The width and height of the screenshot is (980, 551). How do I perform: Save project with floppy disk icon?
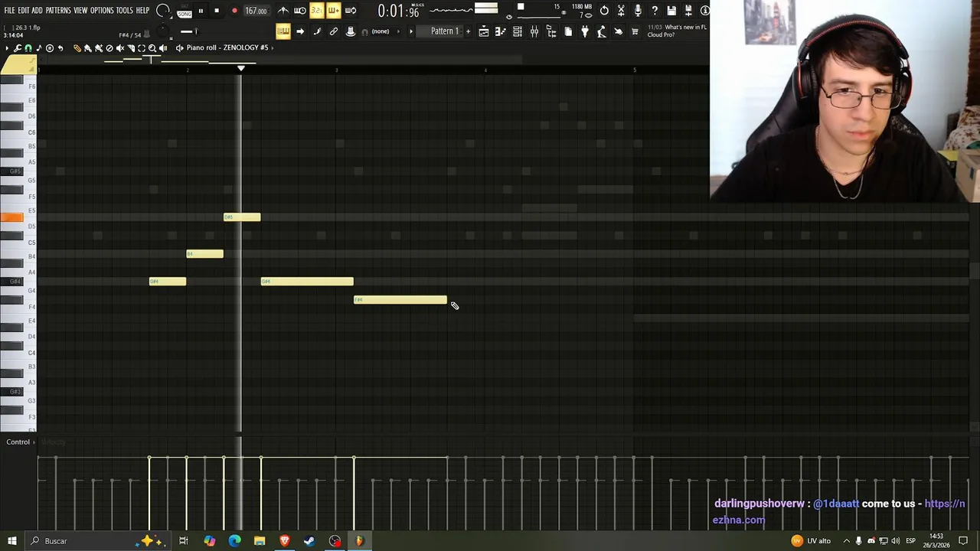click(671, 11)
